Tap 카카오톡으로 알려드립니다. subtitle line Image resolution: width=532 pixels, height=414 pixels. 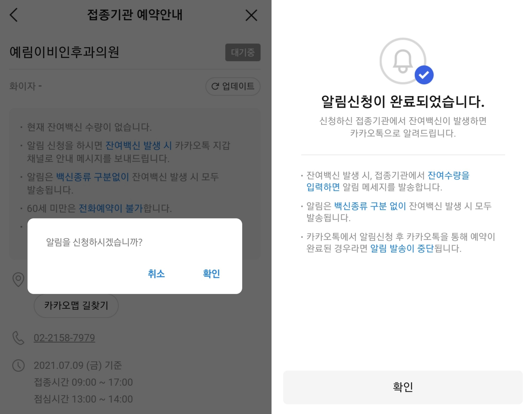[x=403, y=133]
